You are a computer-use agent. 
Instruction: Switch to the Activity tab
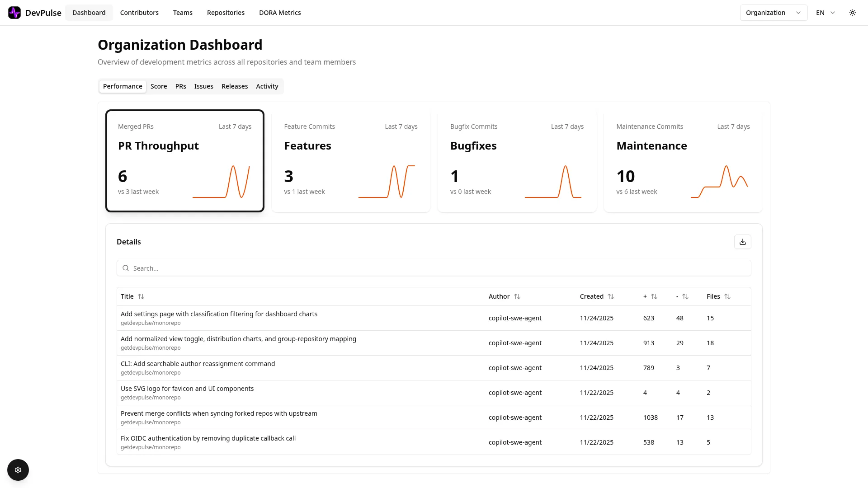point(267,86)
